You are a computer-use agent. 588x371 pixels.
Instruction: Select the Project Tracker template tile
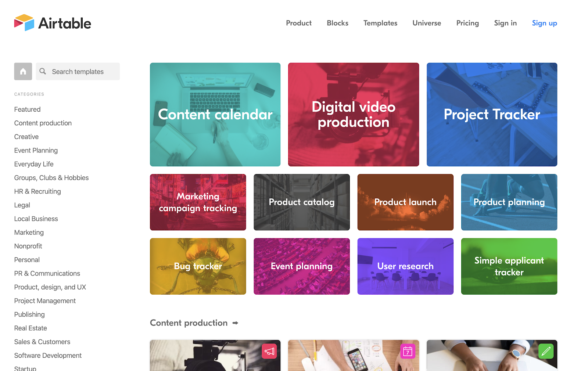click(492, 115)
